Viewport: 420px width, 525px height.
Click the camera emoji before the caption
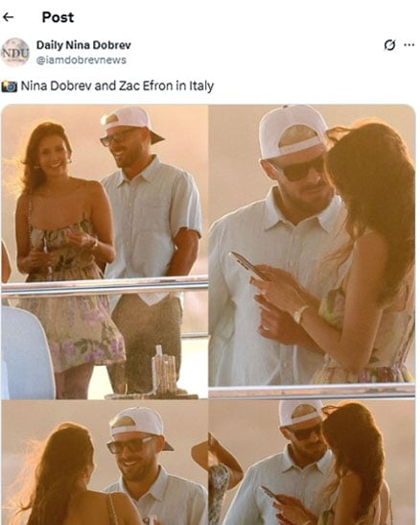(9, 86)
